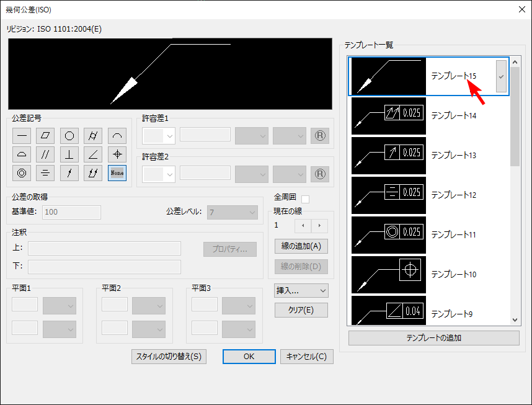Click the 線の追加(A) button
The width and height of the screenshot is (532, 405).
coord(301,246)
